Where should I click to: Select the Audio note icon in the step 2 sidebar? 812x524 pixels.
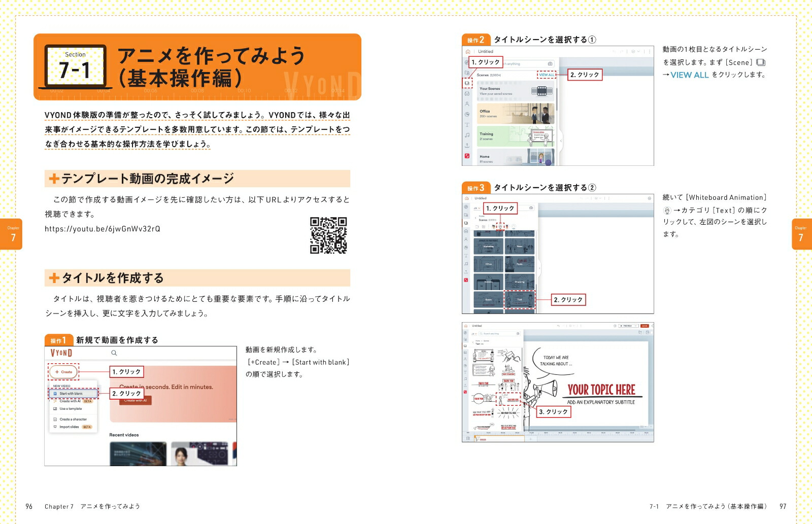coord(467,135)
